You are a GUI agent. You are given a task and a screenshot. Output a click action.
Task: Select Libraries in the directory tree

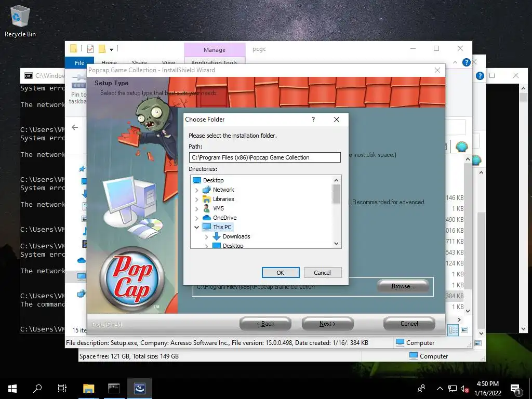click(223, 199)
